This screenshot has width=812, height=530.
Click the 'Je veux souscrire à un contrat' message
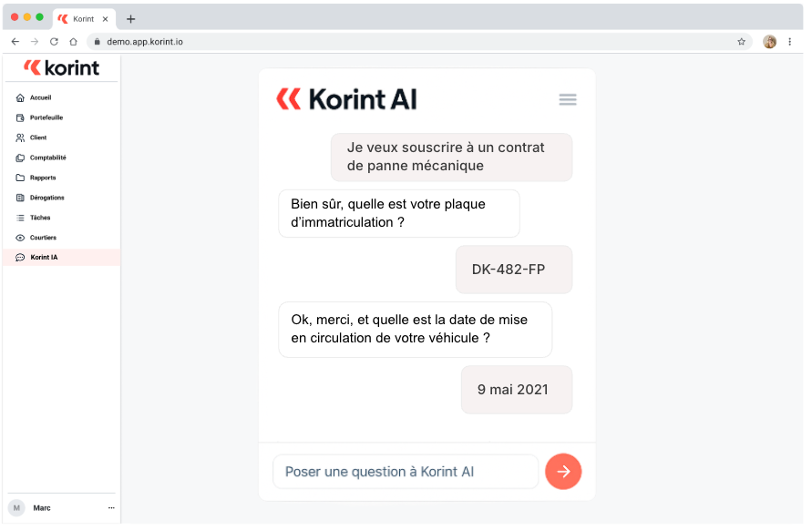(x=452, y=157)
